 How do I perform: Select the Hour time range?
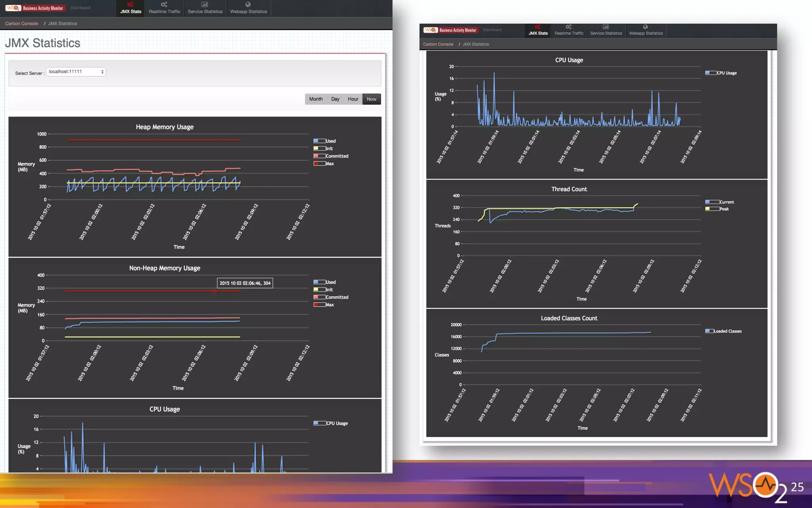(x=353, y=99)
